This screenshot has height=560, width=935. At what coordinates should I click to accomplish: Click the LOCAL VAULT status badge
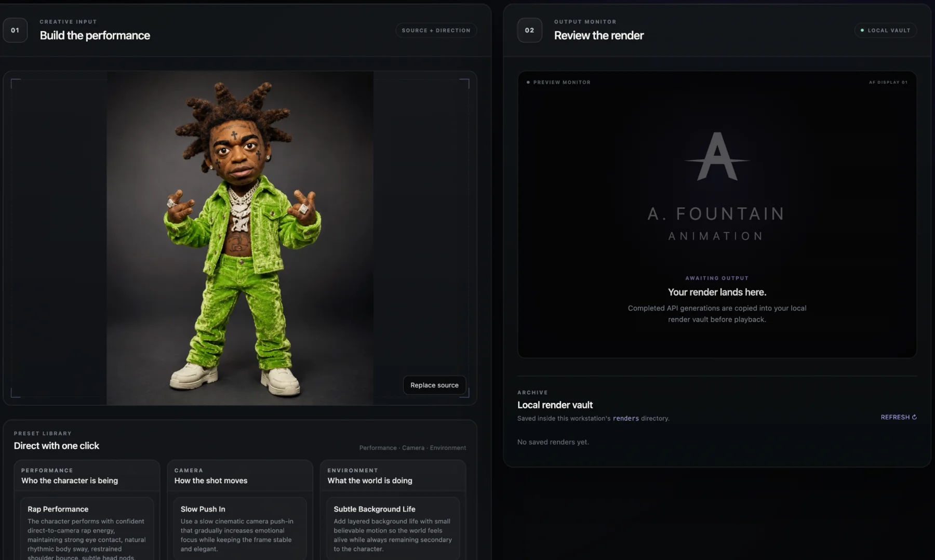click(885, 30)
